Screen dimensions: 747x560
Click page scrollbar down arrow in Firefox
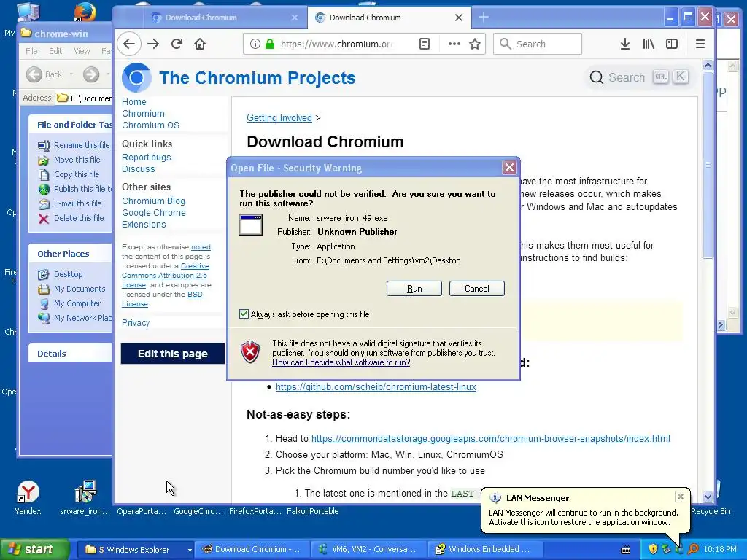pyautogui.click(x=708, y=497)
